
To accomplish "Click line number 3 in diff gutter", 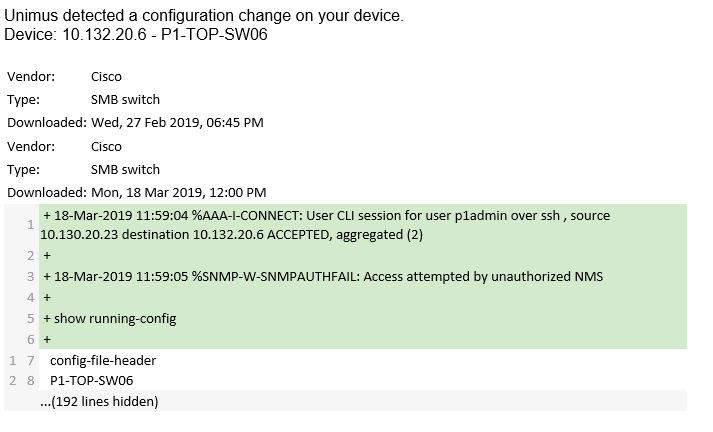I will (x=30, y=276).
